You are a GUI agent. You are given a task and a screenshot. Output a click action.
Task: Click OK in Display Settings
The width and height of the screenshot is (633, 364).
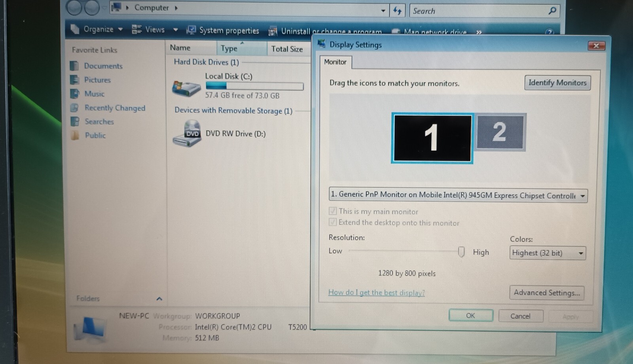[x=471, y=315]
